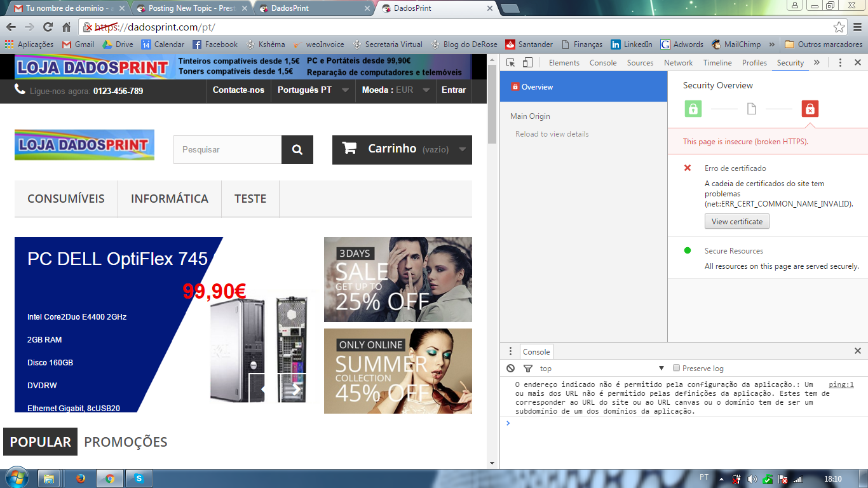Open Skype from the taskbar
This screenshot has width=868, height=488.
tap(139, 478)
